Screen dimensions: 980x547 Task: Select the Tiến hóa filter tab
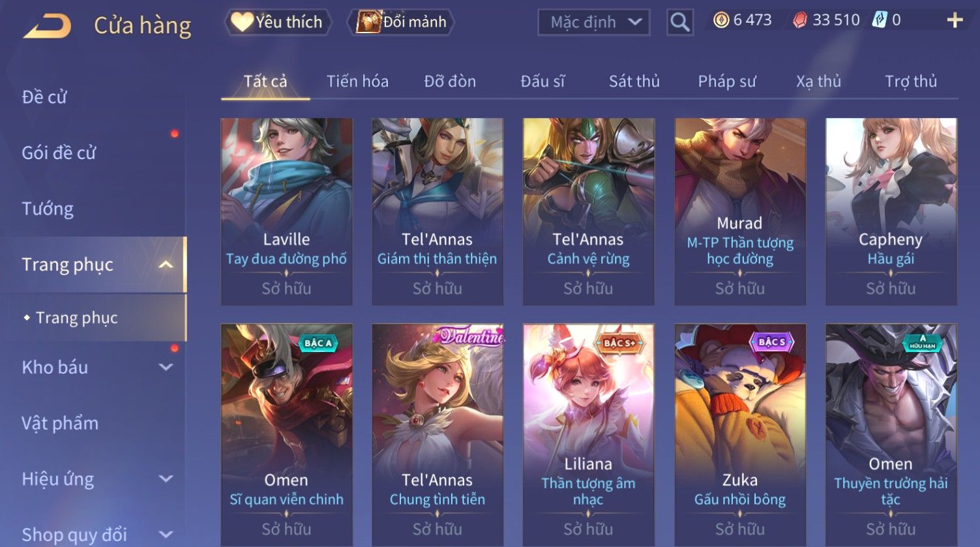(x=357, y=81)
